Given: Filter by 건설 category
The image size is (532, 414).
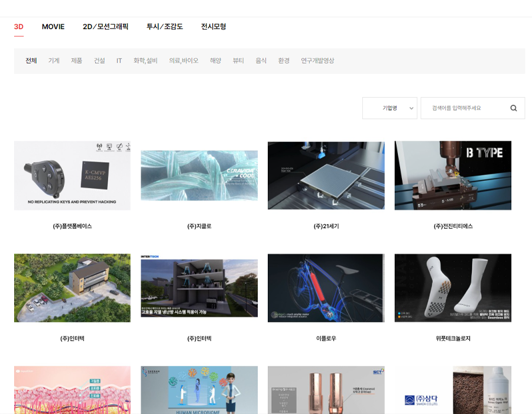Looking at the screenshot, I should 99,61.
